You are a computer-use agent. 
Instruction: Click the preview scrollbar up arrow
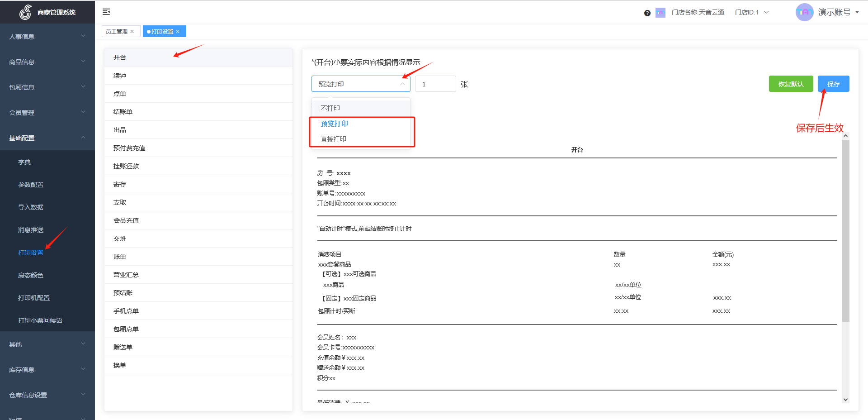click(845, 136)
